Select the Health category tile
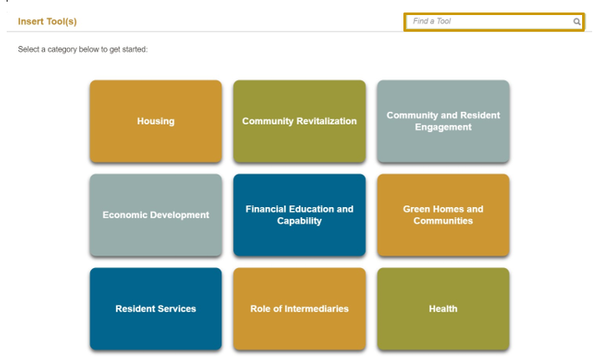 coord(443,309)
